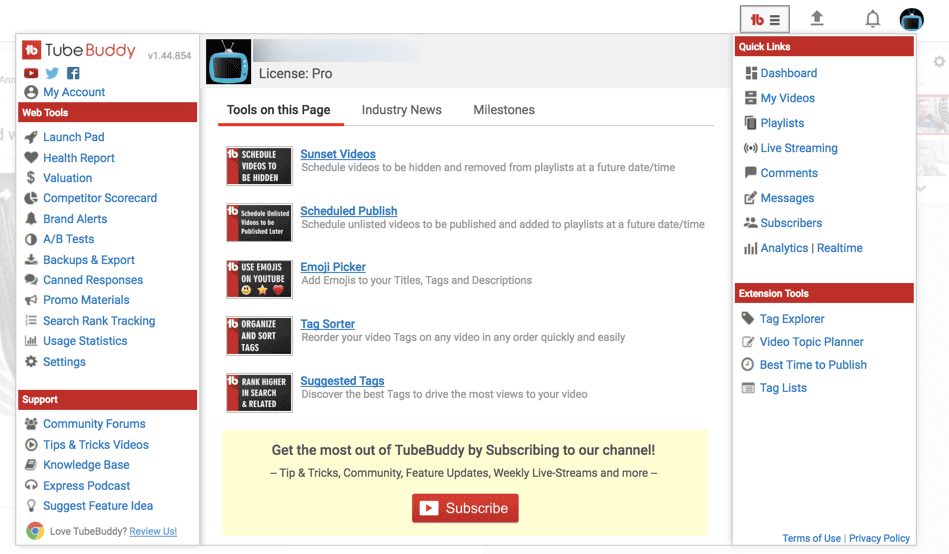
Task: Click the YouTube upload arrow icon
Action: click(x=817, y=19)
